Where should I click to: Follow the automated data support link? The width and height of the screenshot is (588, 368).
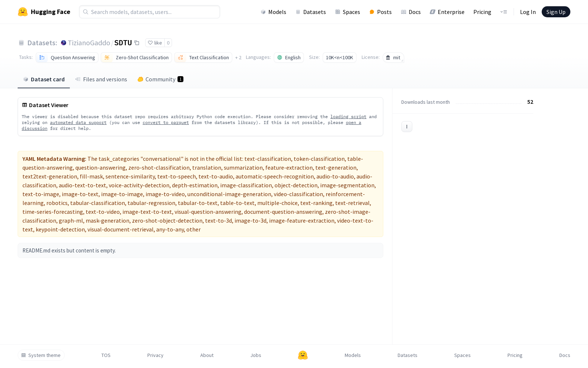click(78, 123)
